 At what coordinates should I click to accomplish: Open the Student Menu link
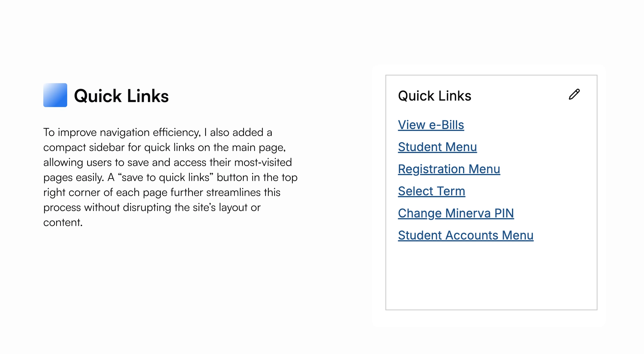click(x=437, y=147)
